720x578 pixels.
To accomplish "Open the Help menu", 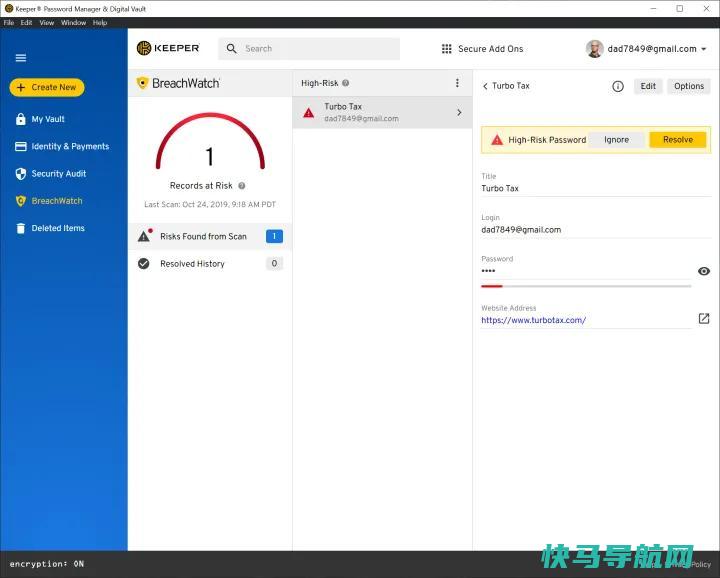I will coord(100,22).
